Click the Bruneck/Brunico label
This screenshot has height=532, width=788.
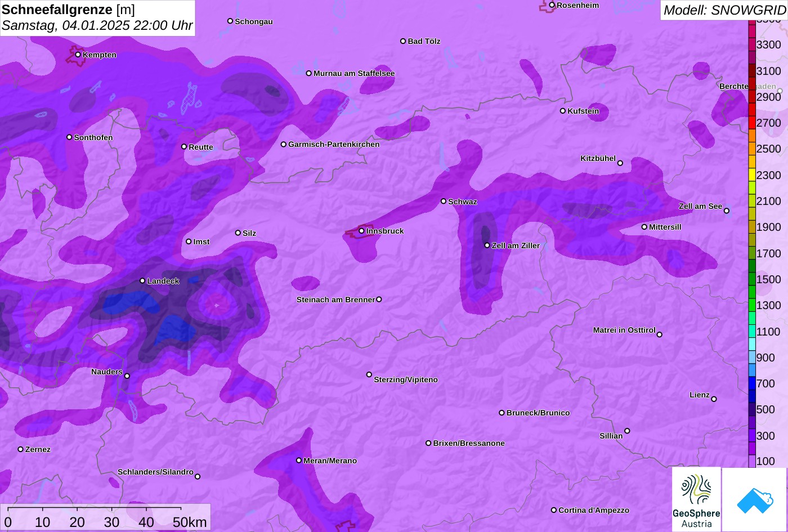coord(538,413)
